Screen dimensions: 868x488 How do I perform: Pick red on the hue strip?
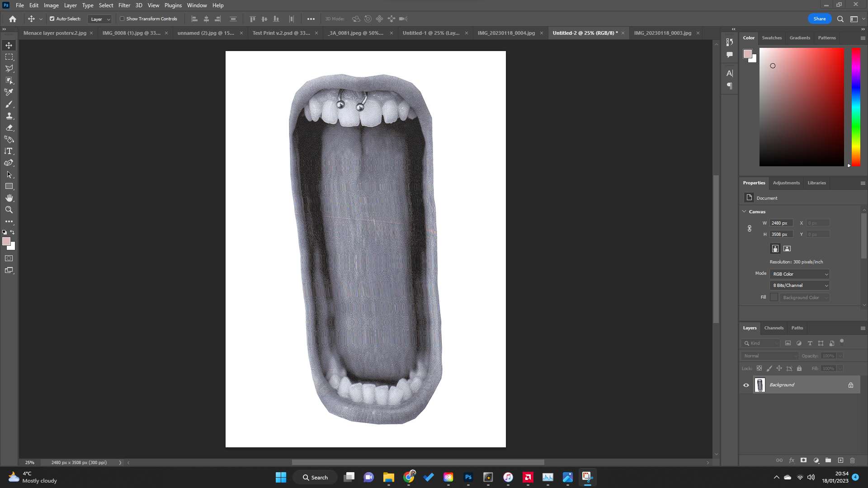(x=856, y=51)
